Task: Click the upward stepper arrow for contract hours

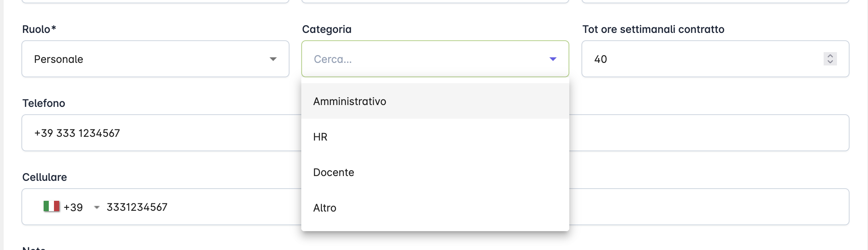Action: (x=830, y=55)
